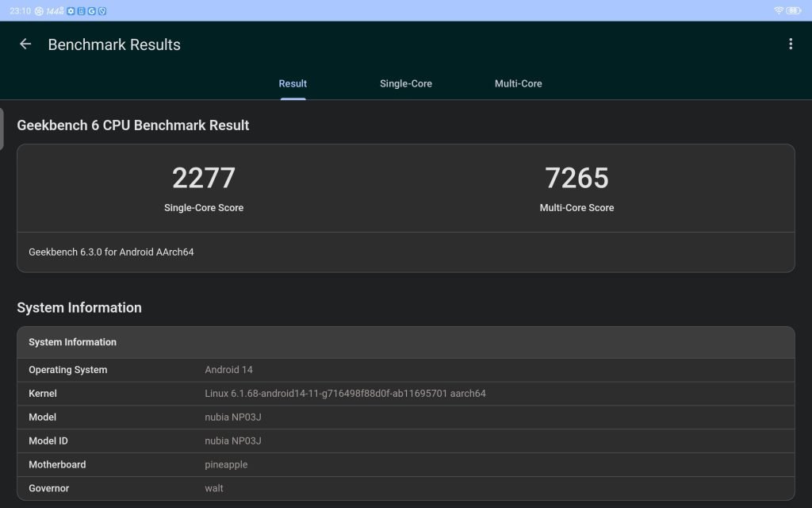The height and width of the screenshot is (508, 812).
Task: Select the Model row label
Action: click(43, 418)
